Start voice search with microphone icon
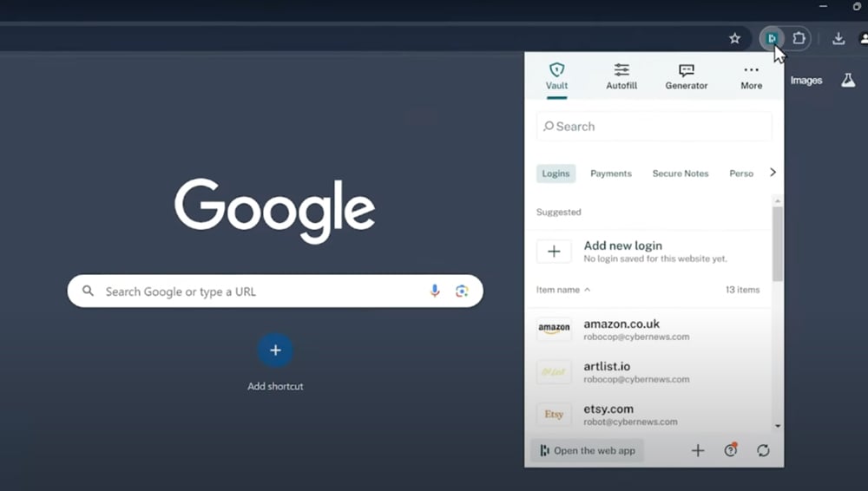 [435, 291]
